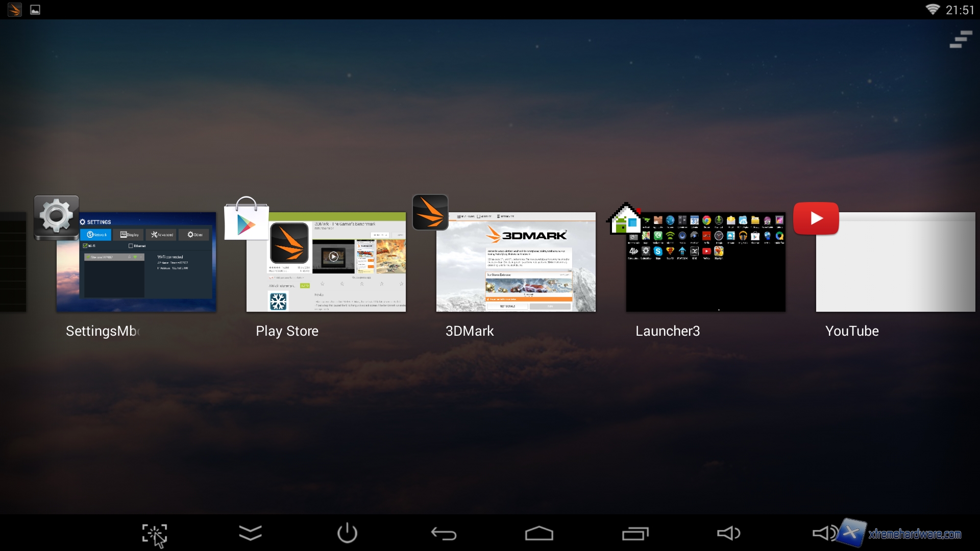Click the Launcher3 house icon
The height and width of the screenshot is (551, 980).
pyautogui.click(x=624, y=219)
